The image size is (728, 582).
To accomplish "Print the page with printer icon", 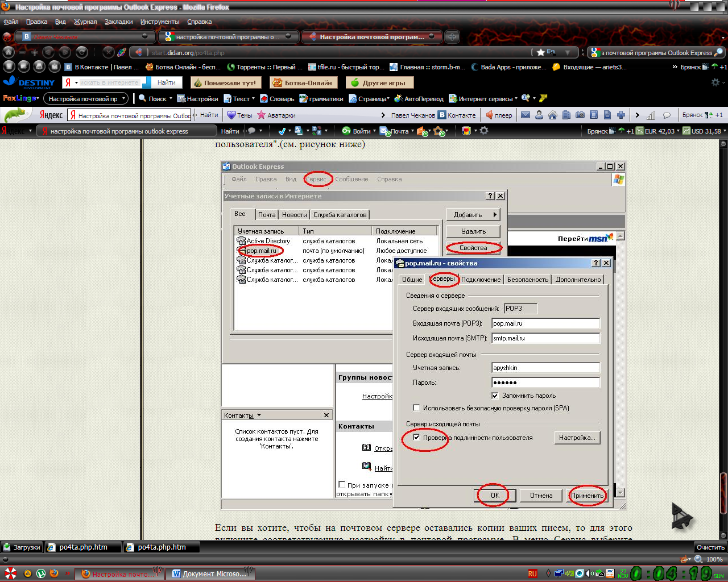I will coord(39,66).
